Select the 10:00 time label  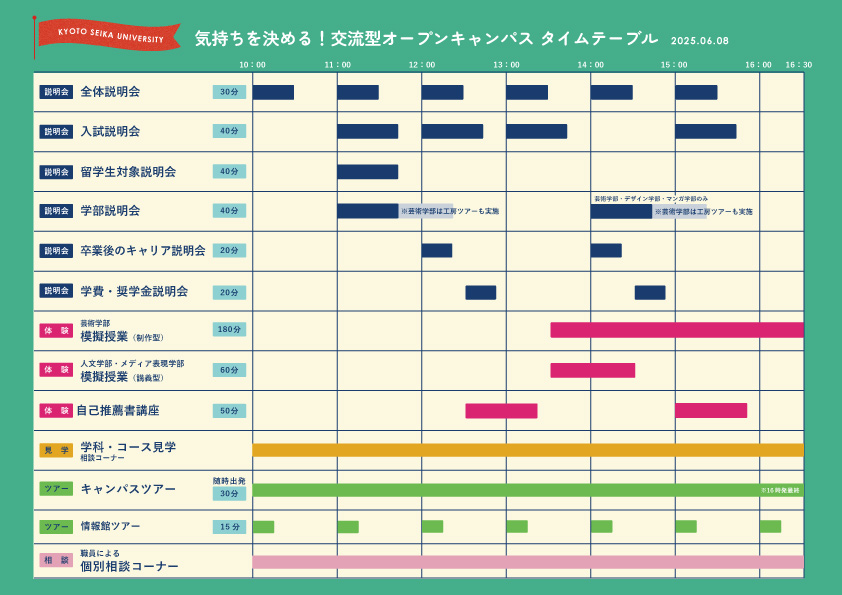point(252,65)
